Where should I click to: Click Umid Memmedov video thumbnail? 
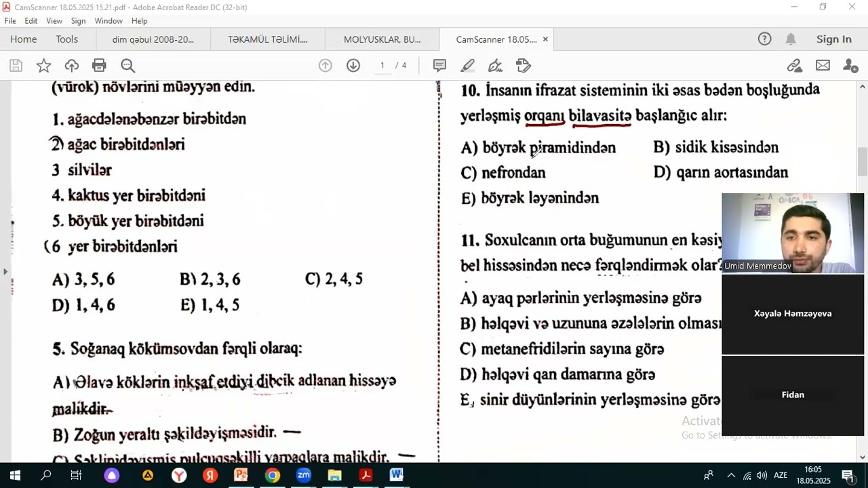793,233
